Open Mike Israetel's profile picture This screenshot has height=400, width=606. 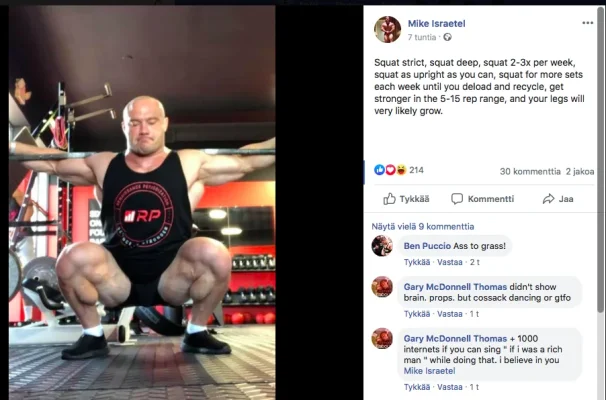coord(387,29)
